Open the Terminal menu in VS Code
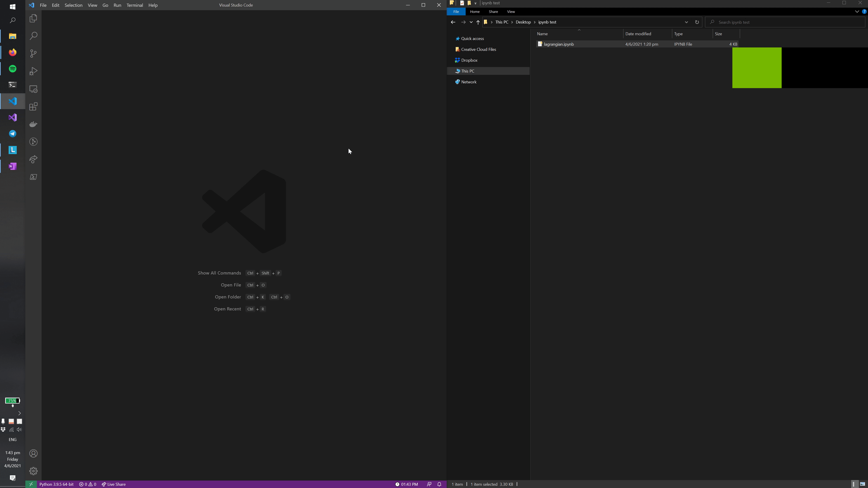868x488 pixels. click(x=135, y=5)
